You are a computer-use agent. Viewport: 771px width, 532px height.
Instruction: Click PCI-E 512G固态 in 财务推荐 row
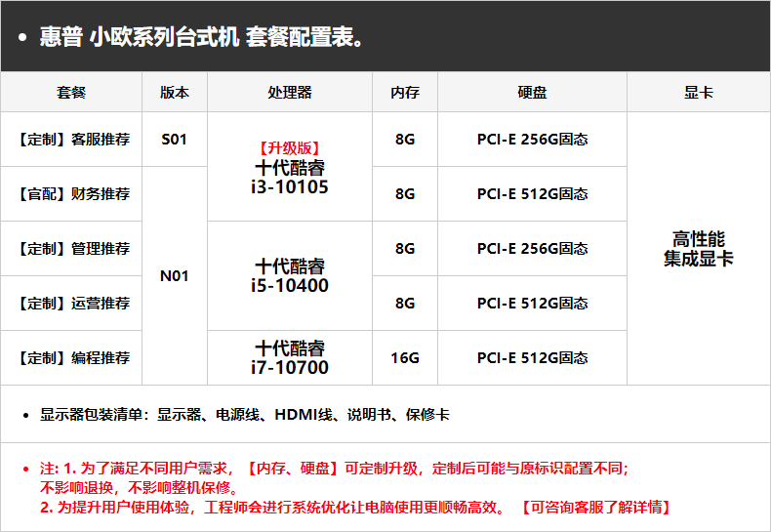[532, 193]
